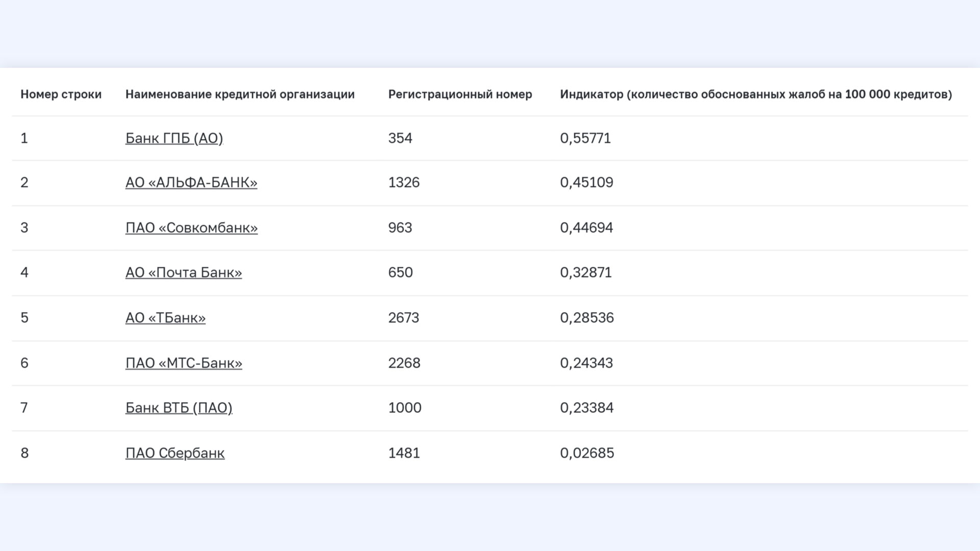This screenshot has width=980, height=551.
Task: Click row number 4 in Почта Банк row
Action: click(24, 272)
